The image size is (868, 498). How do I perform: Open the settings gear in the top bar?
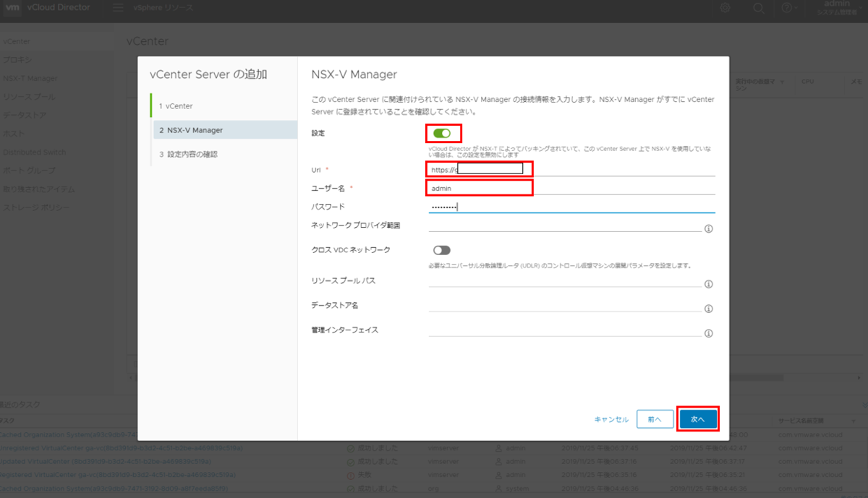[726, 7]
